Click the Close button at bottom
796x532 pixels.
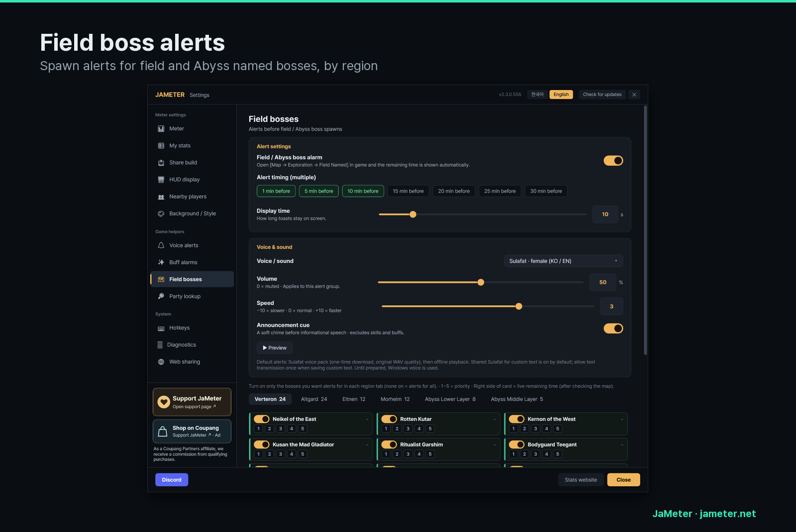point(623,480)
